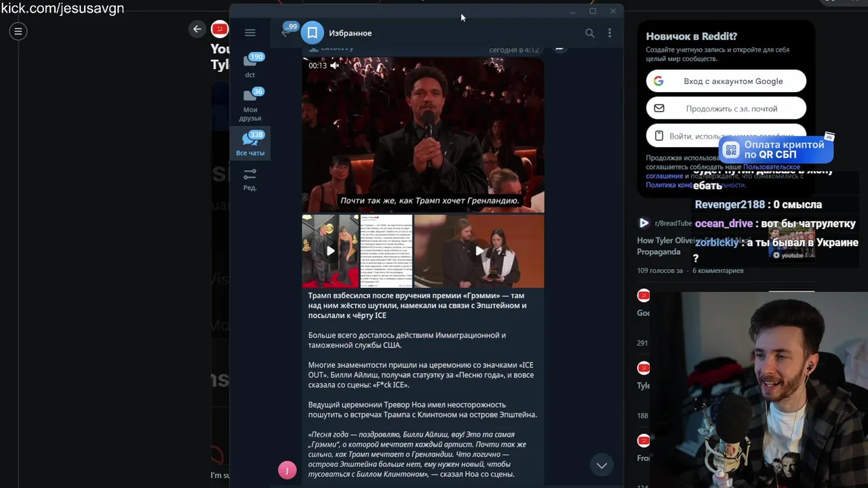The image size is (868, 488).
Task: Click the subtitle Почти так же, как Трамп
Action: click(x=429, y=201)
